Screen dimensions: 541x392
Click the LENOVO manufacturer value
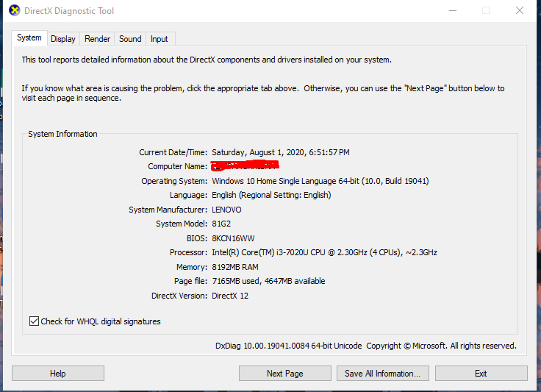[226, 210]
